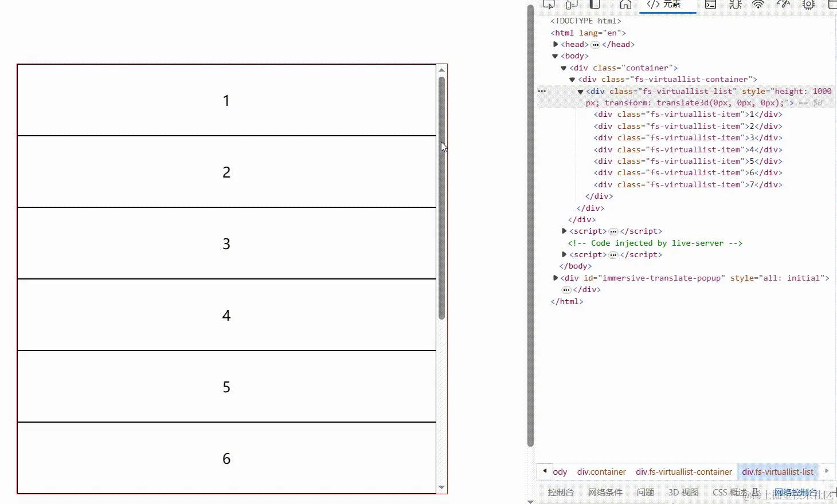Expand the first script element

[564, 231]
